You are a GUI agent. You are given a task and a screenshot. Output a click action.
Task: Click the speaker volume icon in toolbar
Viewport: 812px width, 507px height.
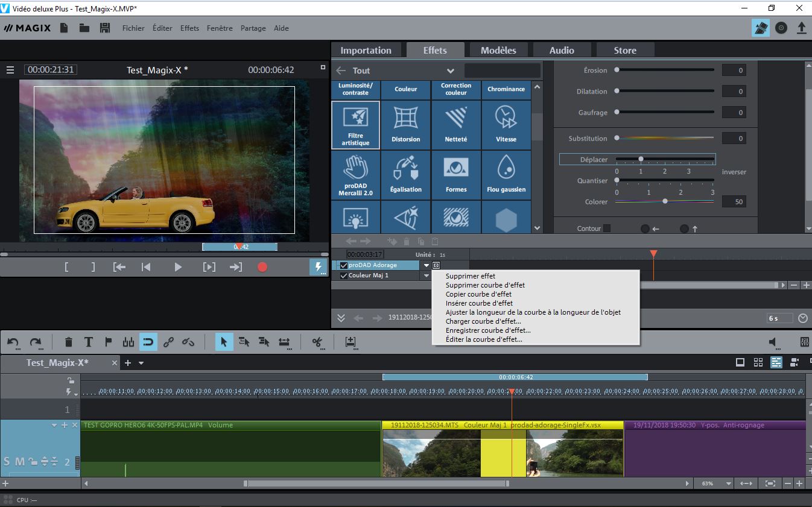(x=775, y=342)
